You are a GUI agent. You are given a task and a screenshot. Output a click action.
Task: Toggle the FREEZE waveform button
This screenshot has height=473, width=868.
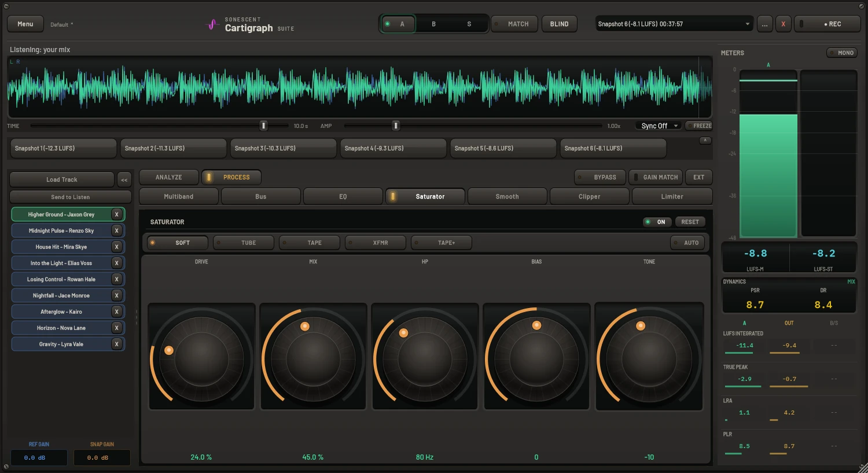698,126
